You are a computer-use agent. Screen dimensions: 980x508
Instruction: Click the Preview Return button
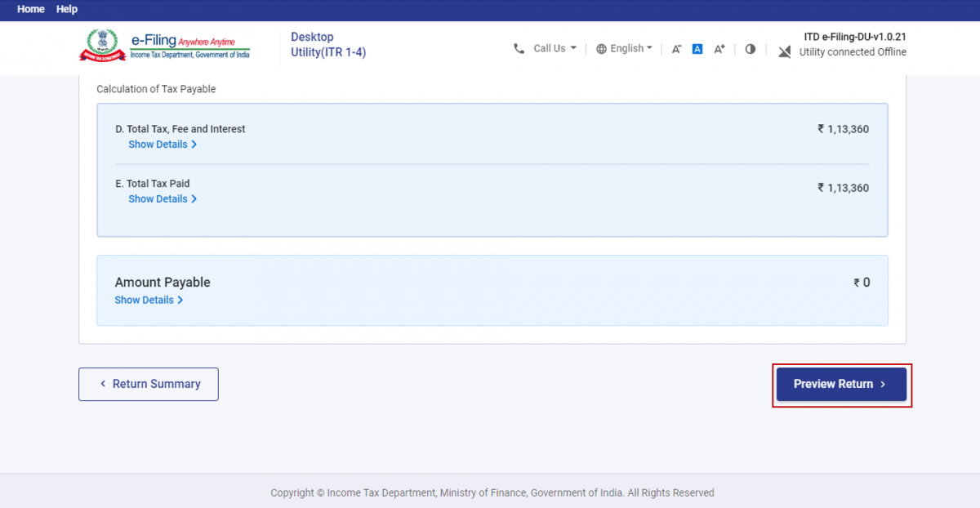pyautogui.click(x=840, y=384)
